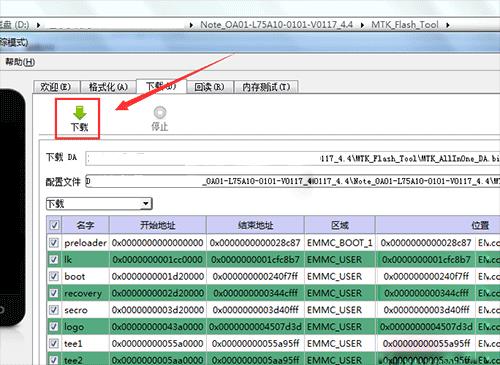Switch to the Download (下载) tab
This screenshot has height=365, width=500.
tap(161, 86)
